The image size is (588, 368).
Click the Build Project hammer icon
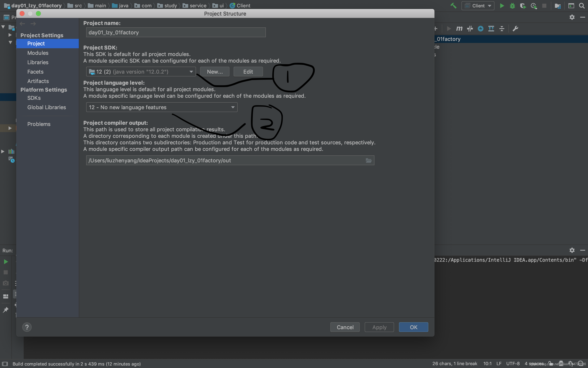click(453, 6)
